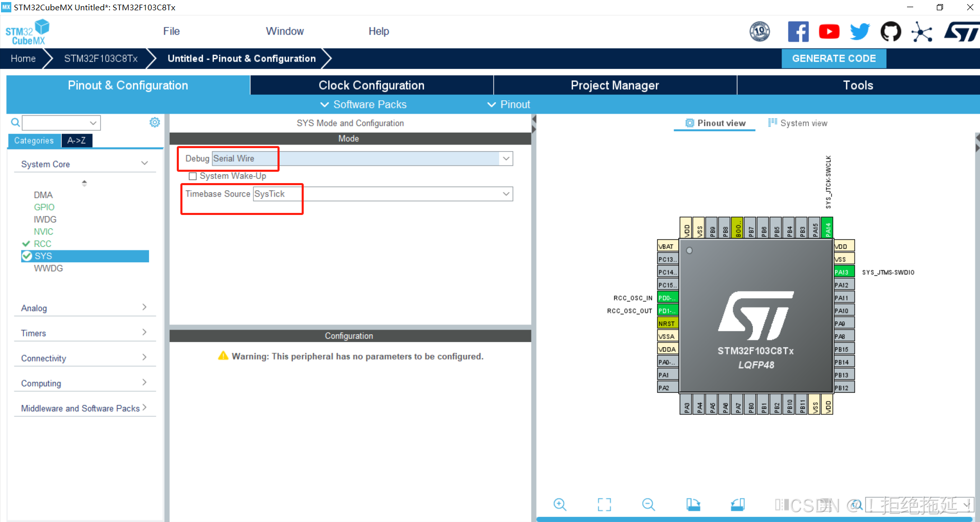The width and height of the screenshot is (980, 522).
Task: Rotate the chip view clockwise
Action: 693,505
